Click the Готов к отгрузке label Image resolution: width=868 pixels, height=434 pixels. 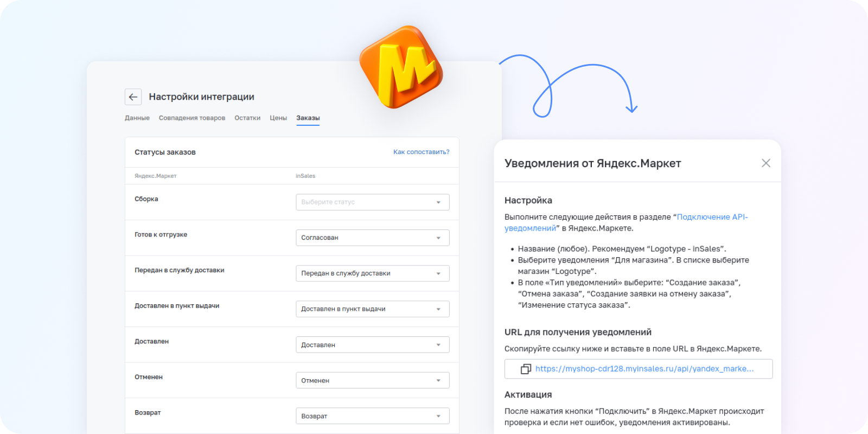coord(161,234)
